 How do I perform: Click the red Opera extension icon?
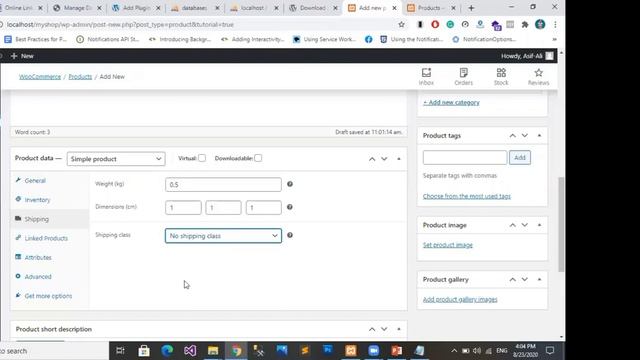coord(435,24)
